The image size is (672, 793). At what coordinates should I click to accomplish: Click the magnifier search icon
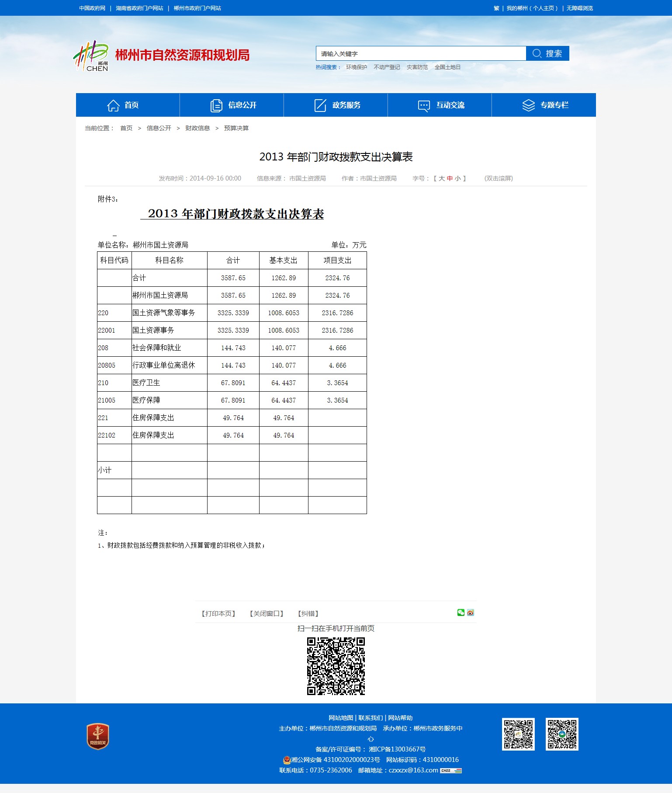[537, 53]
